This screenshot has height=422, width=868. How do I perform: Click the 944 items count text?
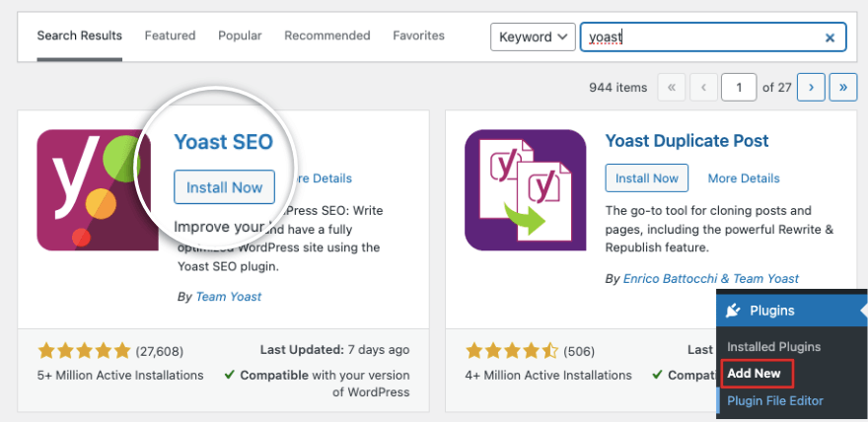[x=617, y=88]
